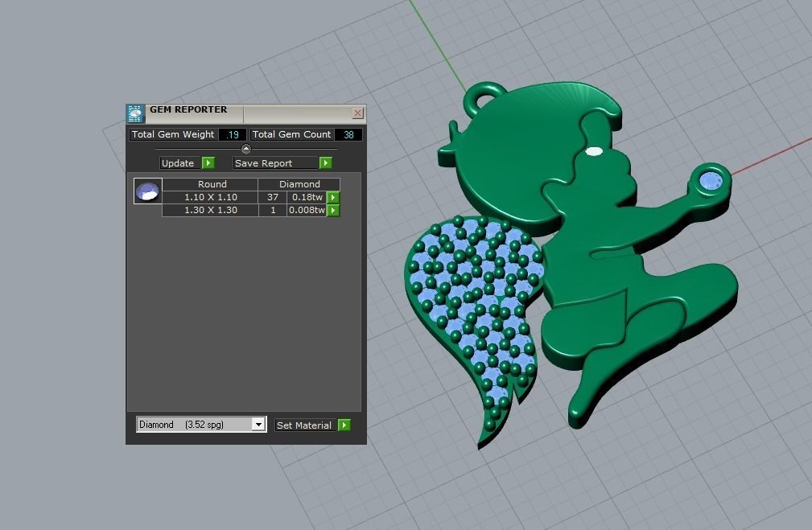The image size is (812, 530).
Task: Click green arrow for 1.30 X 1.30 row
Action: (x=333, y=210)
